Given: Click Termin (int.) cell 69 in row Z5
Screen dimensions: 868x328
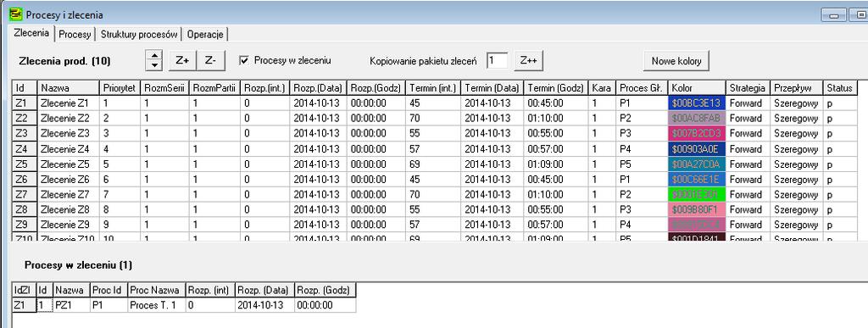Looking at the screenshot, I should (x=432, y=164).
